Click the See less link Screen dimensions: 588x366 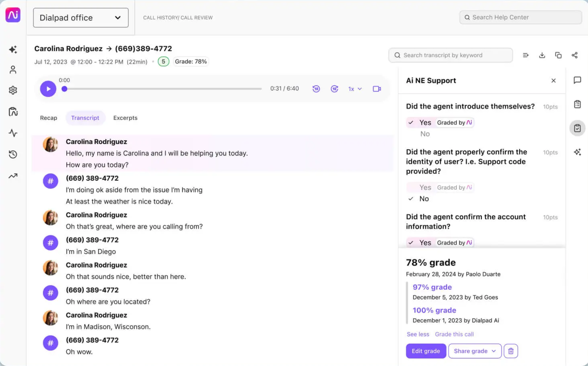coord(418,334)
